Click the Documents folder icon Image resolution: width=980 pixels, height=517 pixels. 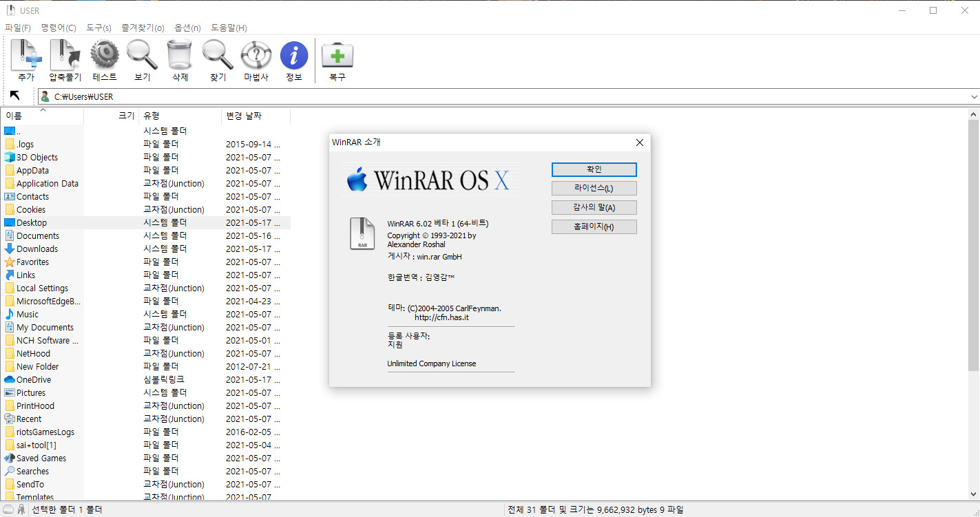[x=10, y=235]
